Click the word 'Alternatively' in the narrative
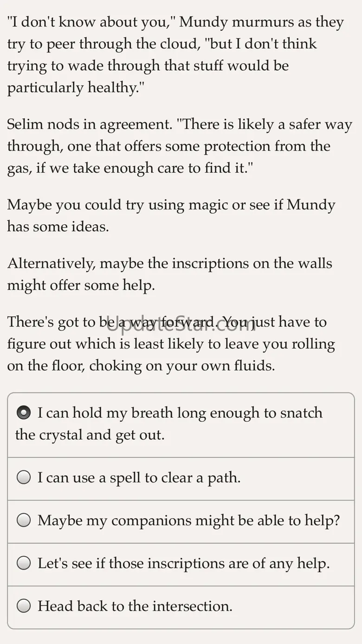This screenshot has height=644, width=362. click(51, 263)
